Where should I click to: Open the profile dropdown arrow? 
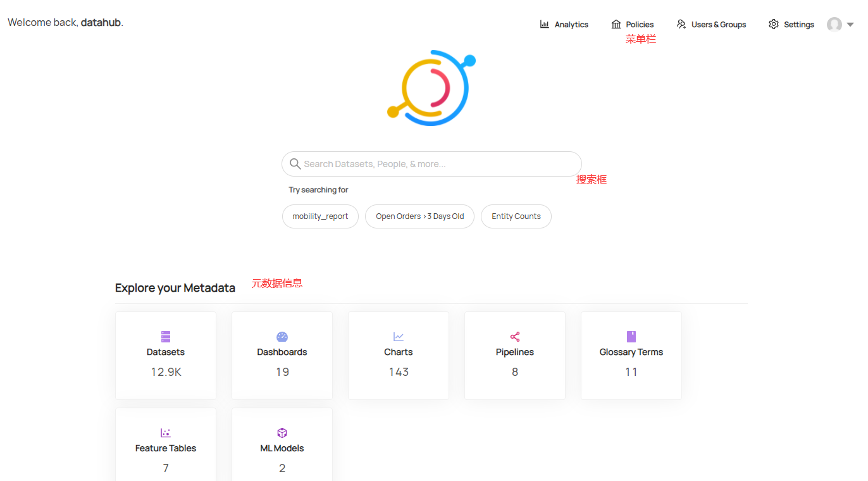(850, 25)
